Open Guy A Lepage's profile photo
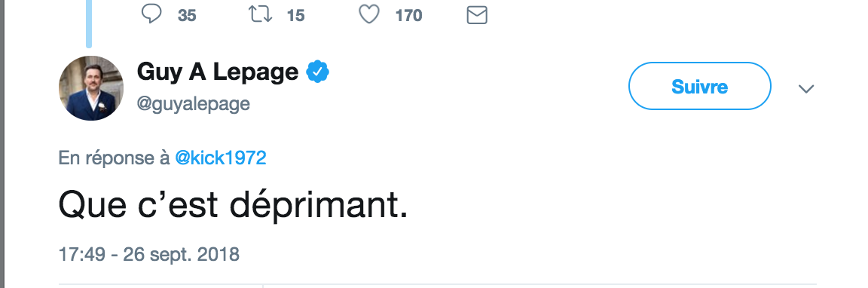868x288 pixels. [x=90, y=88]
